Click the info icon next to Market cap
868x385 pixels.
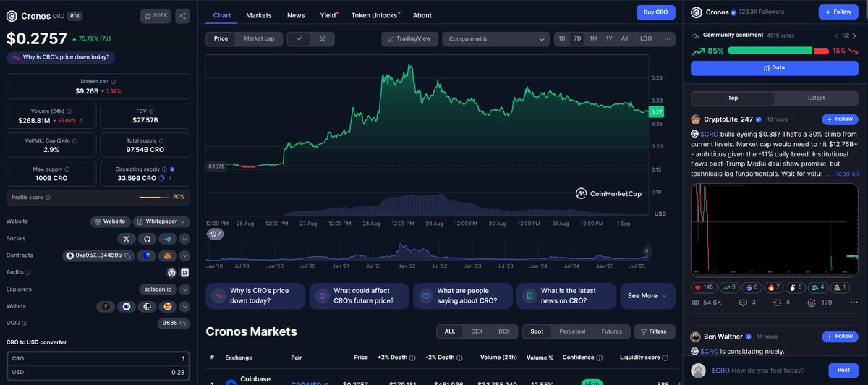tap(113, 82)
